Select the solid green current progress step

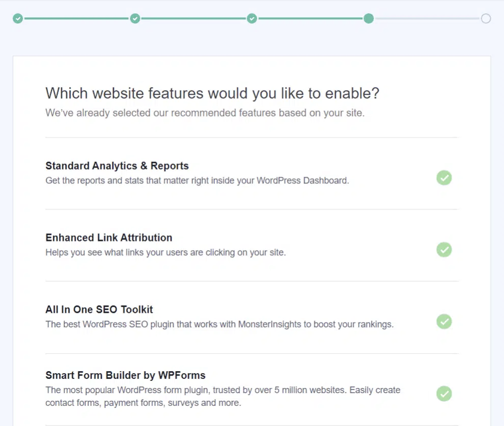point(368,18)
